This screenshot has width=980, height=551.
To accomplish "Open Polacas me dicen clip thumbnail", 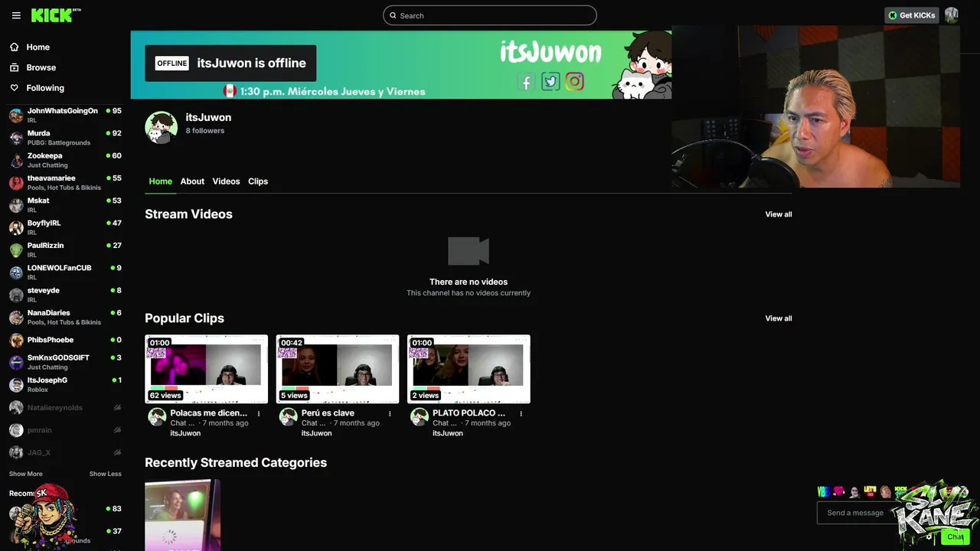I will (x=207, y=369).
